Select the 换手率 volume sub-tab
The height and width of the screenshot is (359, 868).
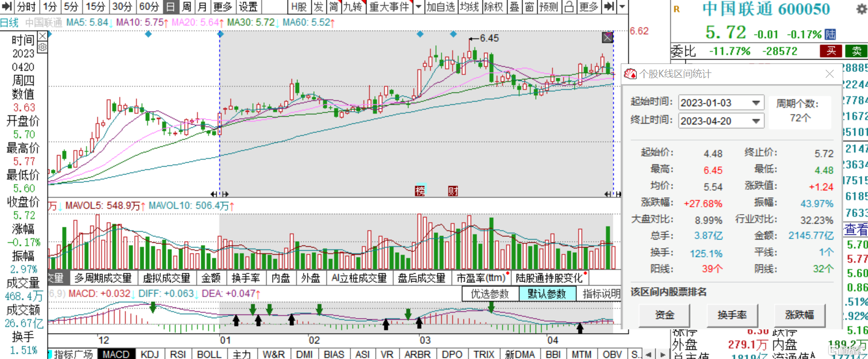[x=246, y=278]
